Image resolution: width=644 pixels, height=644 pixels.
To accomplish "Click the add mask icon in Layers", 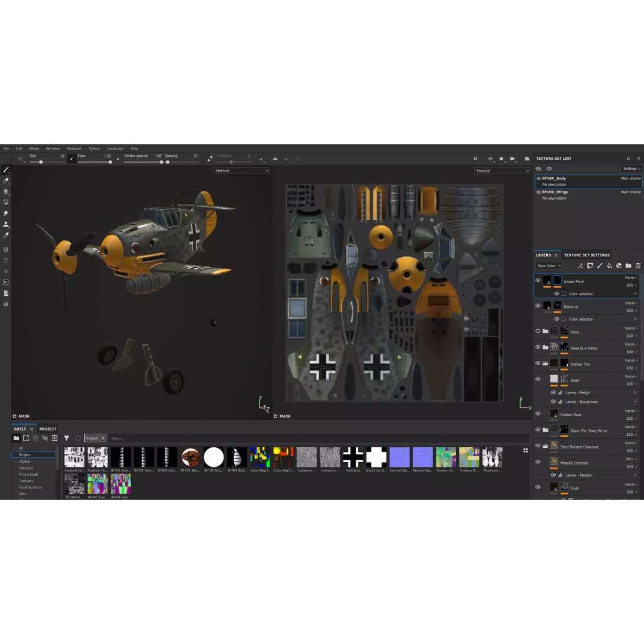I will [x=590, y=266].
